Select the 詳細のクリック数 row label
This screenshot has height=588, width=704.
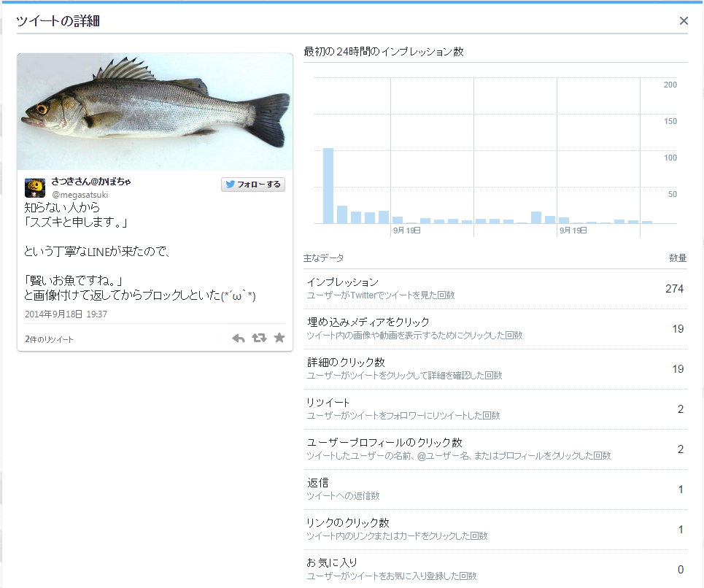346,363
